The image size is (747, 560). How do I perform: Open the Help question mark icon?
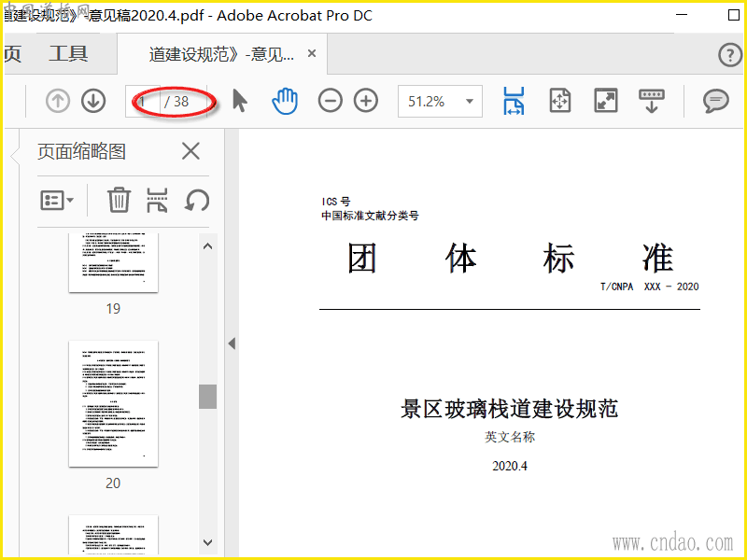(730, 55)
